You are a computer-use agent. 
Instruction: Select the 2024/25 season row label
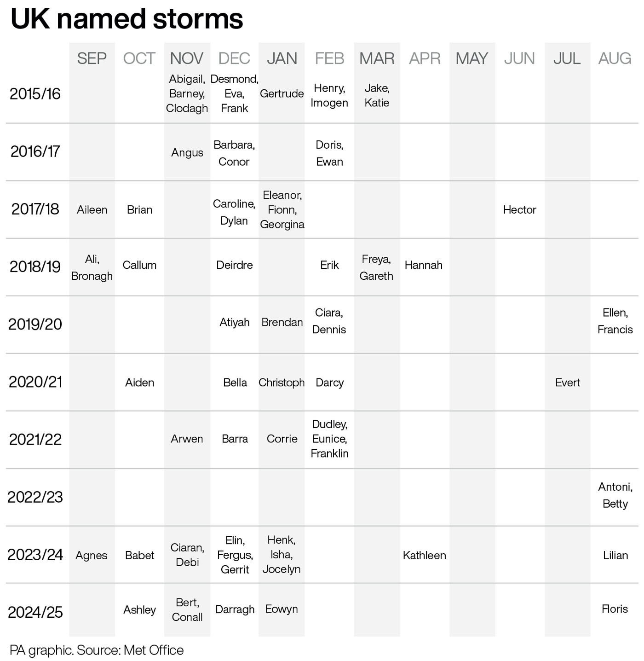tap(35, 612)
